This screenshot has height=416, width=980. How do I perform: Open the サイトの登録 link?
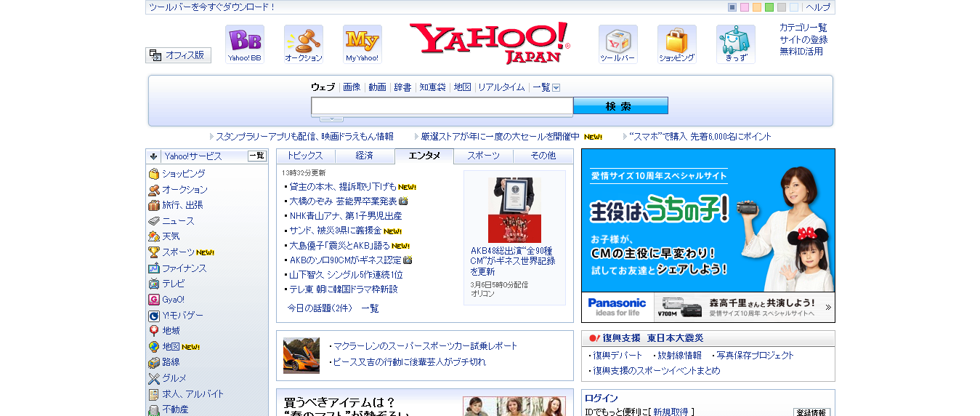(x=803, y=40)
